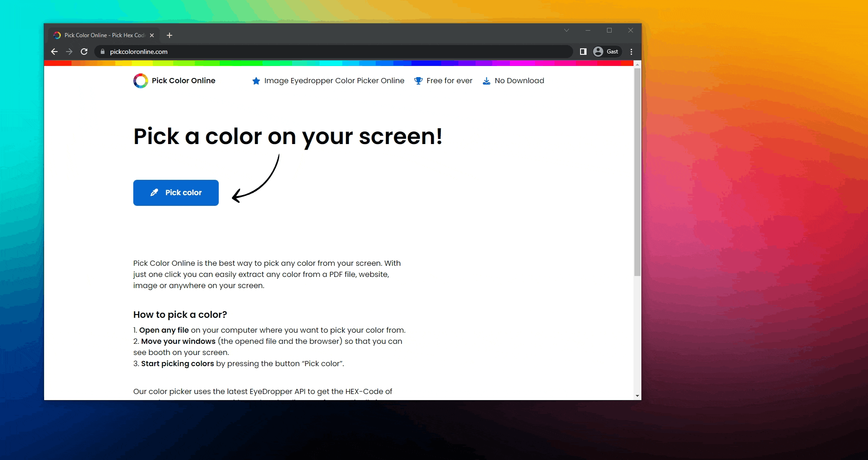Click the blue Pick color button
868x460 pixels.
click(x=176, y=193)
